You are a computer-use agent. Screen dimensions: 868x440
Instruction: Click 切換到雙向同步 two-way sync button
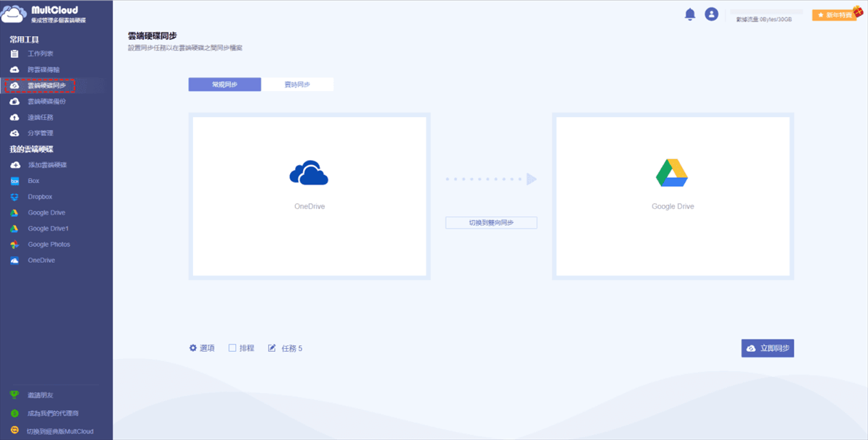[491, 223]
